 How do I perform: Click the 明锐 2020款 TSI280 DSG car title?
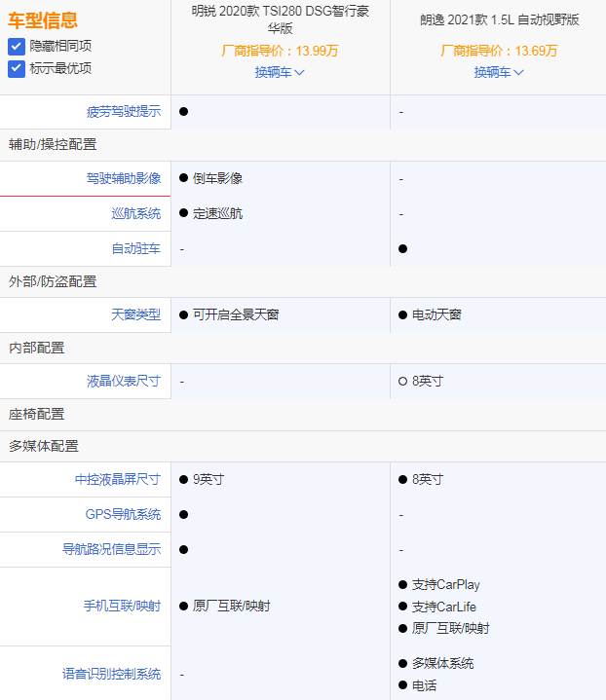[280, 20]
